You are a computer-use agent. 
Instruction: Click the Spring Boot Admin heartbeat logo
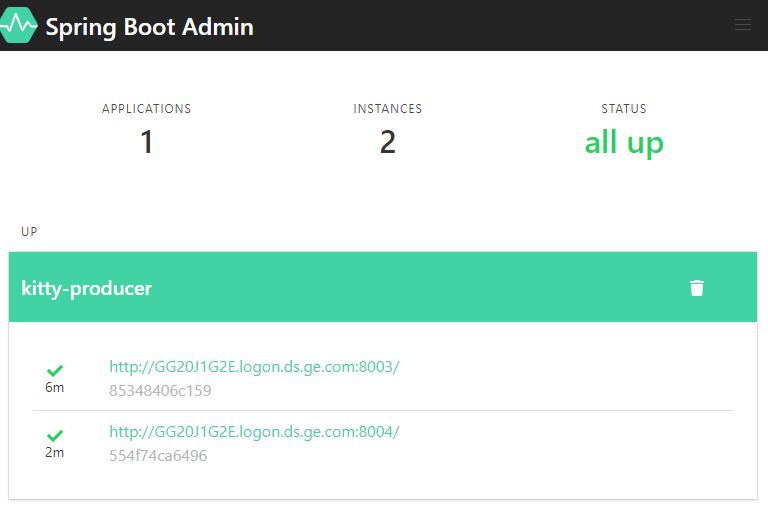point(18,25)
